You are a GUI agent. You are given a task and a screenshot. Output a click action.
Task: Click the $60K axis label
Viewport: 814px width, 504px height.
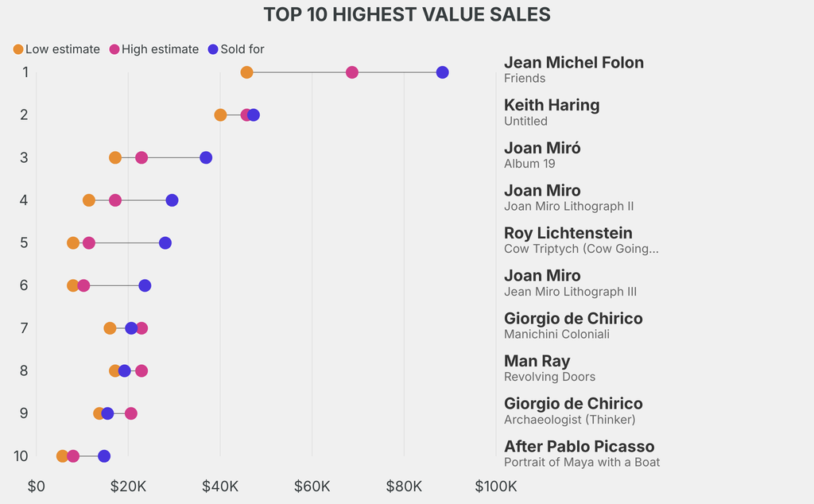312,486
